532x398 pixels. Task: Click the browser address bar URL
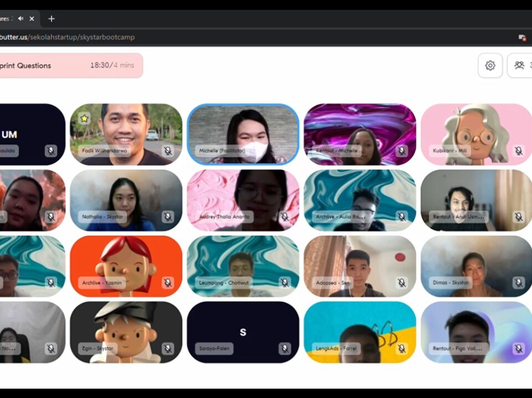(66, 37)
